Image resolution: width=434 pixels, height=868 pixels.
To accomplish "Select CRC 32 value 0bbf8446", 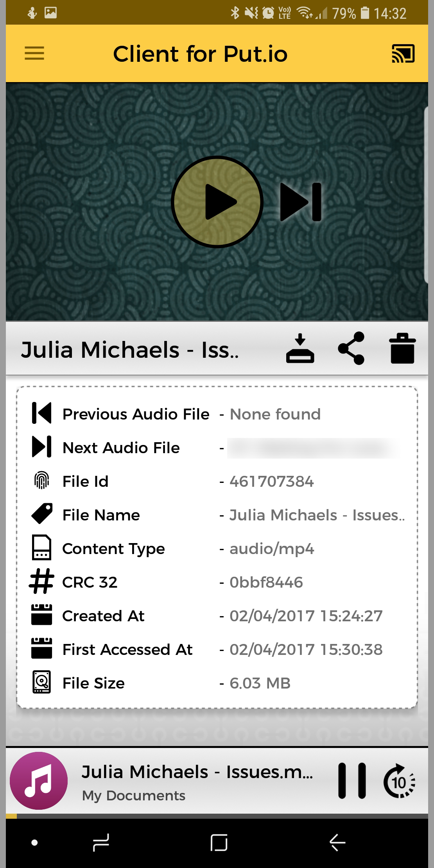I will 266,582.
